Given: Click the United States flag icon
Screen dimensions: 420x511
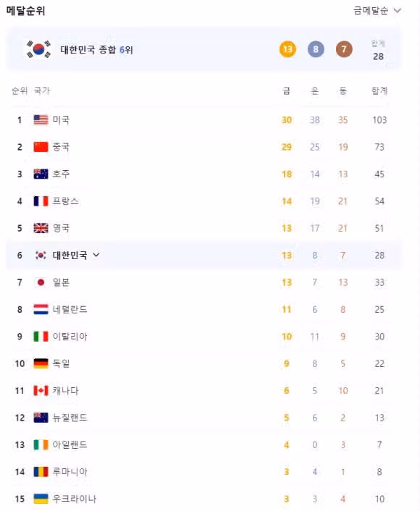Looking at the screenshot, I should [41, 120].
